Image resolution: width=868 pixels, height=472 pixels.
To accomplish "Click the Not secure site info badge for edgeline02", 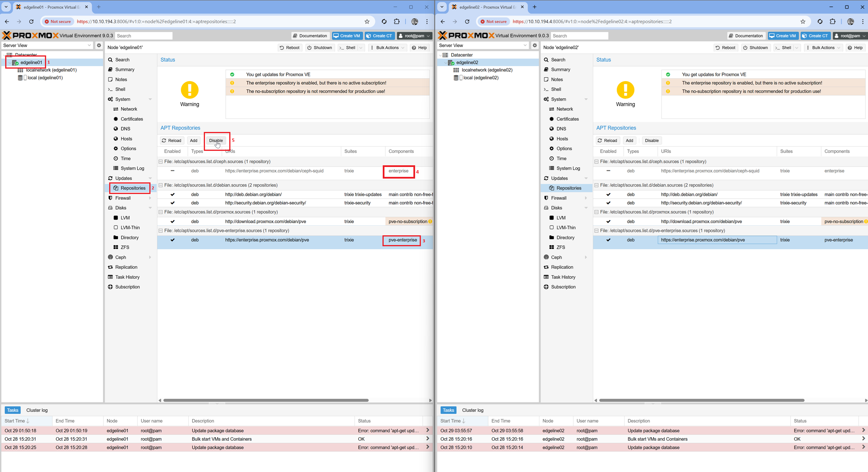I will tap(494, 21).
